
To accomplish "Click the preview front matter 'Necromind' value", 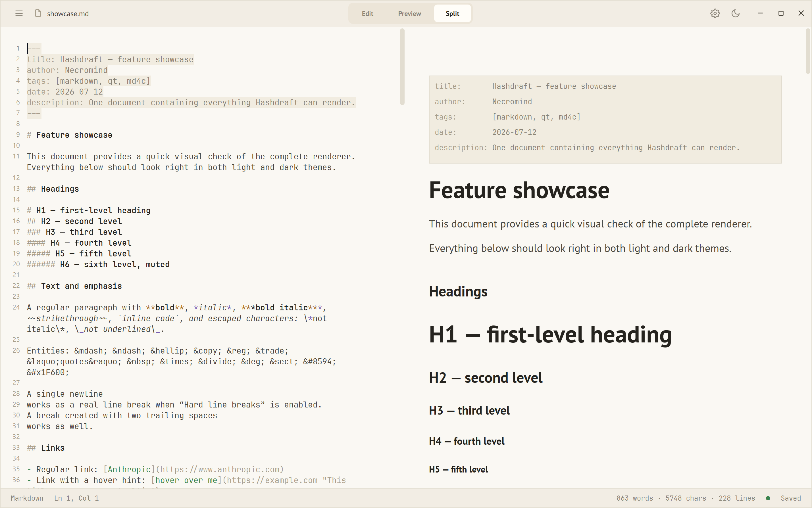I will tap(512, 101).
